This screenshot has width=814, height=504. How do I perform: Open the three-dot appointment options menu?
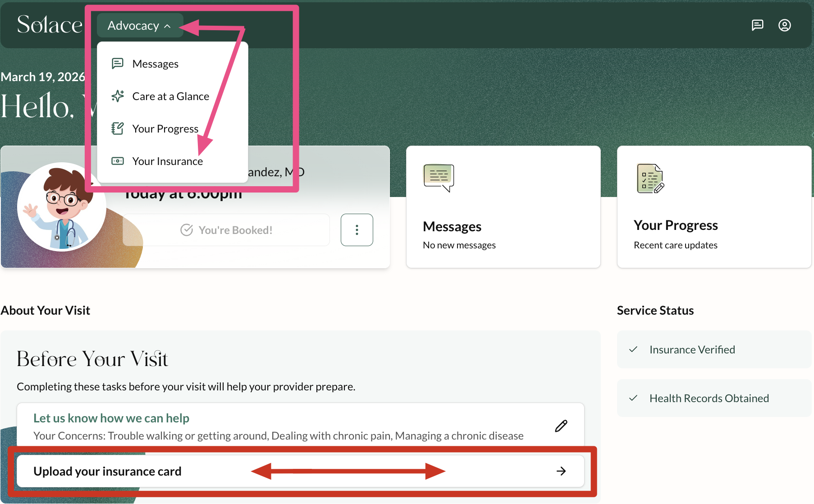357,230
